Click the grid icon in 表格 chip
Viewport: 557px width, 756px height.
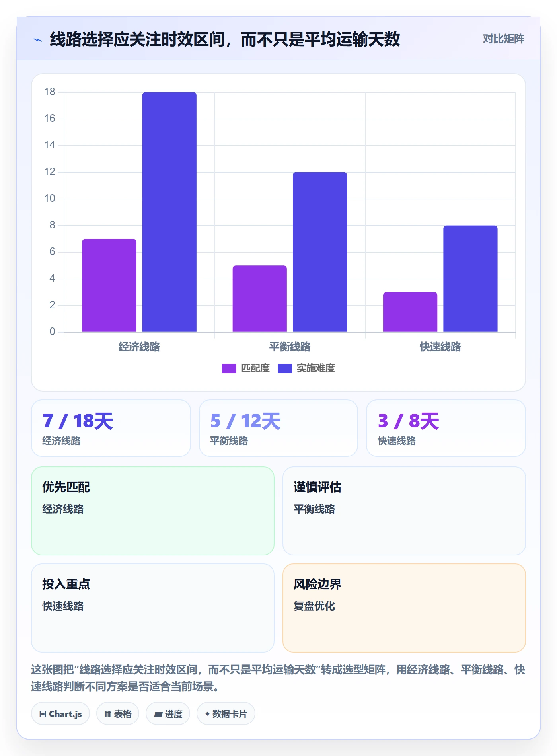tap(108, 714)
